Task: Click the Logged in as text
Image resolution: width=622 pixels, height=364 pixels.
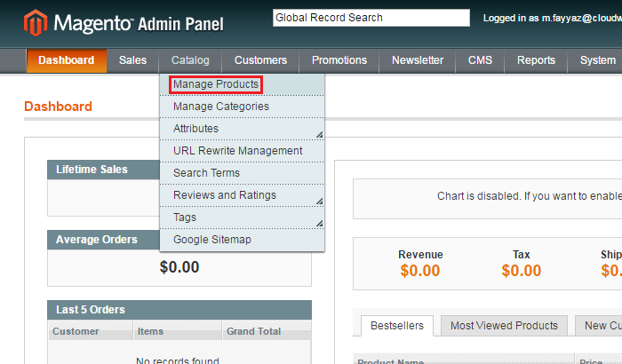Action: click(x=552, y=19)
